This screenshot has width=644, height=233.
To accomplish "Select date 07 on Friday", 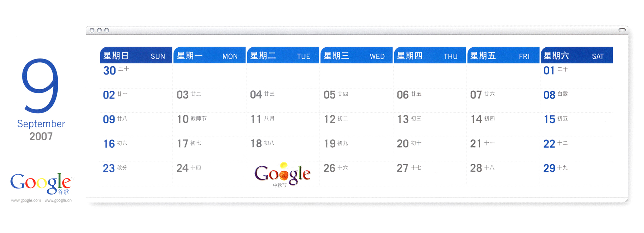I will [476, 95].
